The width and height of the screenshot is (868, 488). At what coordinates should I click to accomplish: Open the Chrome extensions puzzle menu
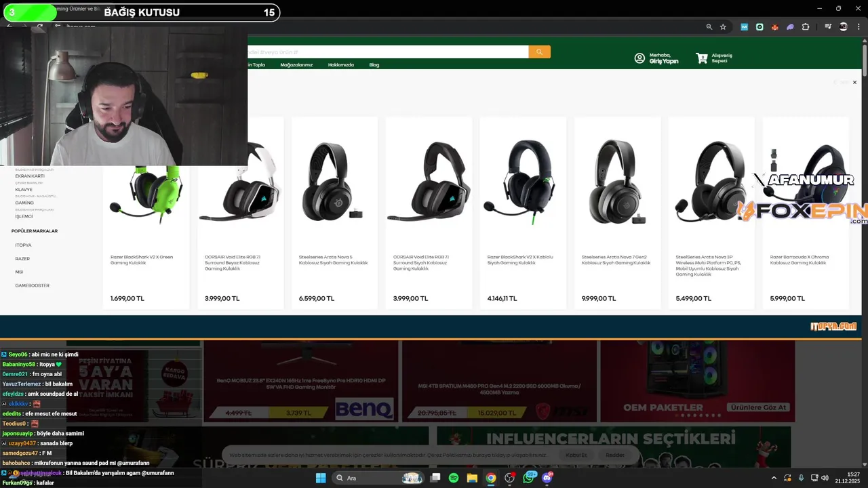tap(806, 27)
